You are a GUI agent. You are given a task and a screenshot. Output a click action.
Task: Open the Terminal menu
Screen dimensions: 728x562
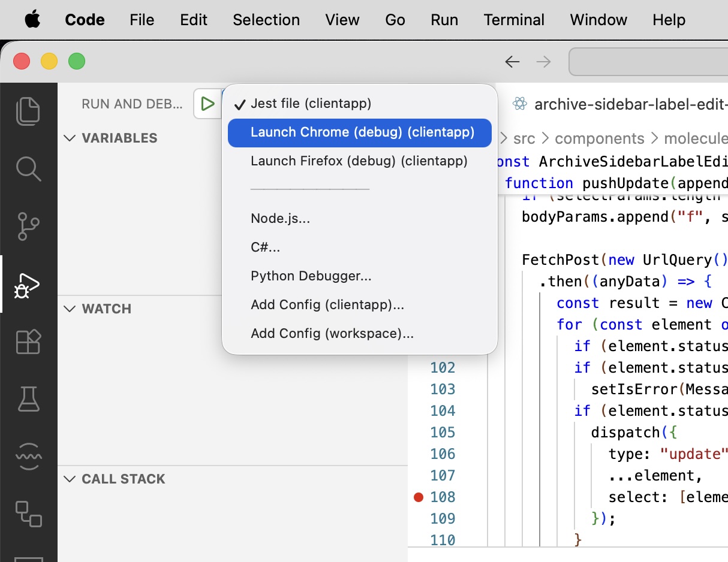514,19
